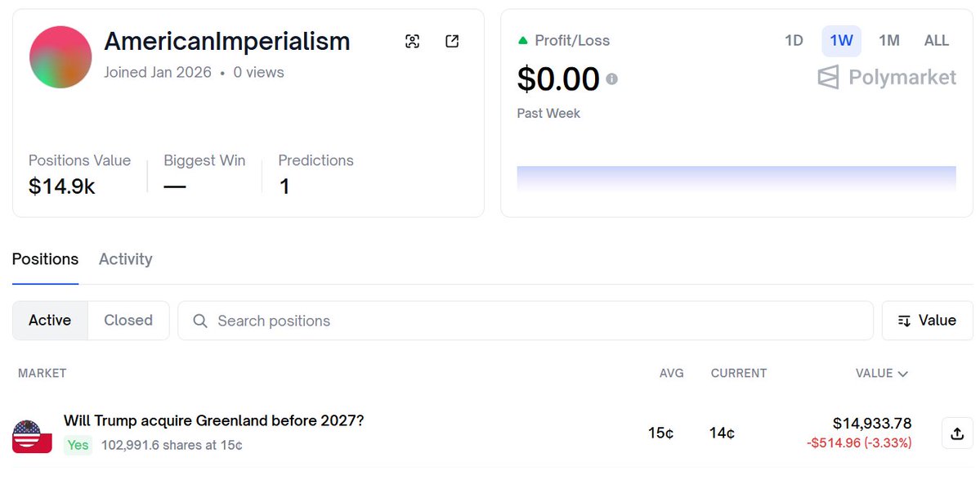
Task: Show Active positions
Action: [50, 321]
